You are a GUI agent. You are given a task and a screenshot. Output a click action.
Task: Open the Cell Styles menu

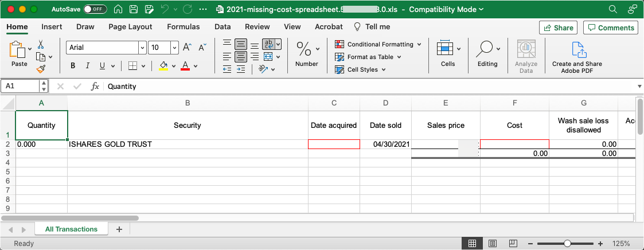361,69
